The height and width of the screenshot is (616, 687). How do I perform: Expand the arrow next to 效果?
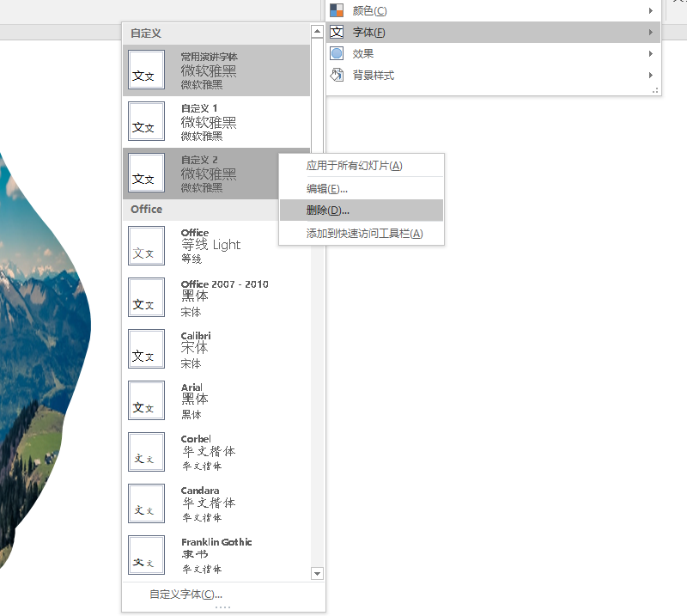(651, 53)
